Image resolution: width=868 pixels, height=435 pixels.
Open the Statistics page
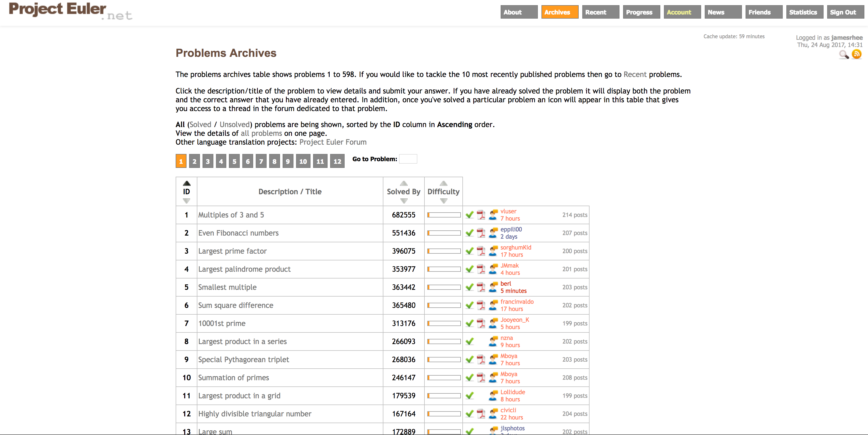pyautogui.click(x=805, y=12)
